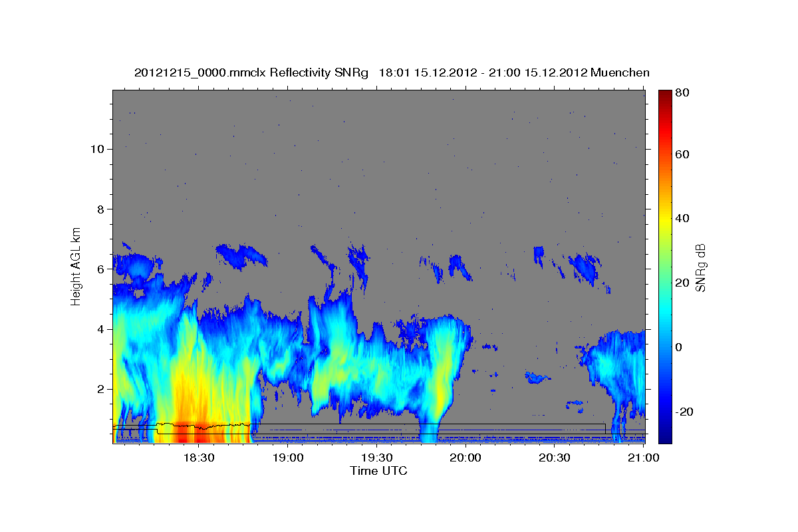This screenshot has height=532, width=798.
Task: Click the colorbar value label 60
Action: click(x=681, y=154)
